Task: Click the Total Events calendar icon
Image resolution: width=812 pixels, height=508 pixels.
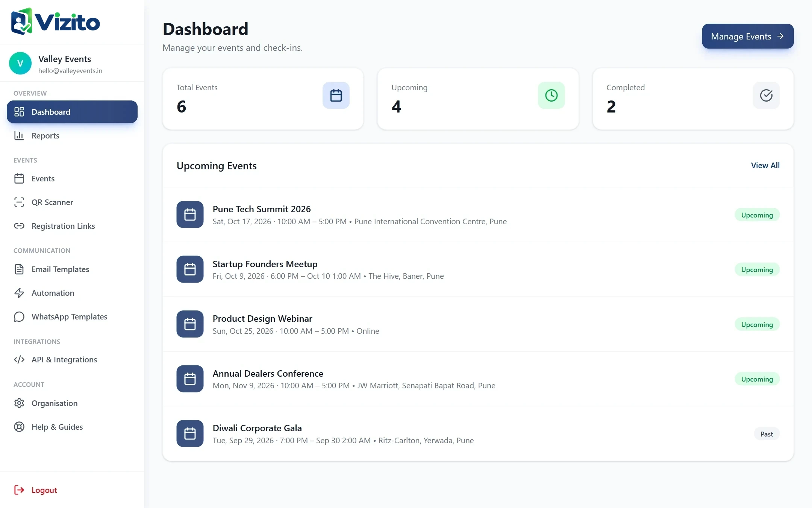Action: pyautogui.click(x=336, y=95)
